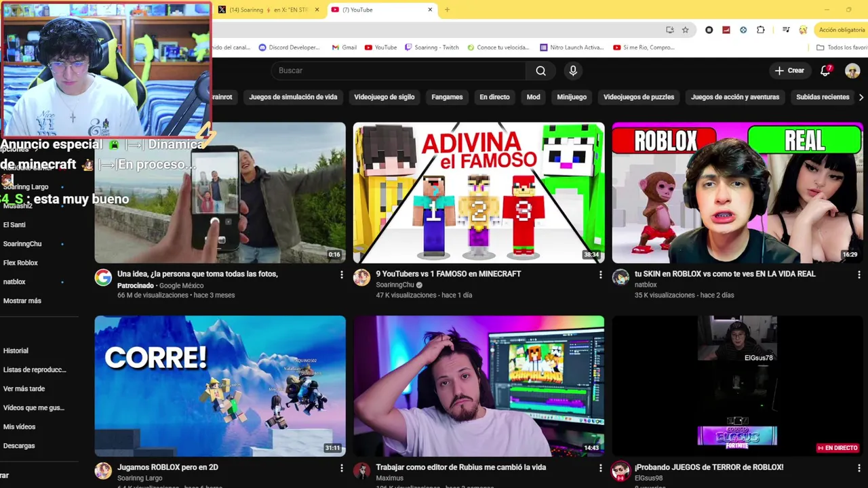Open the Chrome extensions puzzle icon
868x488 pixels.
point(761,30)
